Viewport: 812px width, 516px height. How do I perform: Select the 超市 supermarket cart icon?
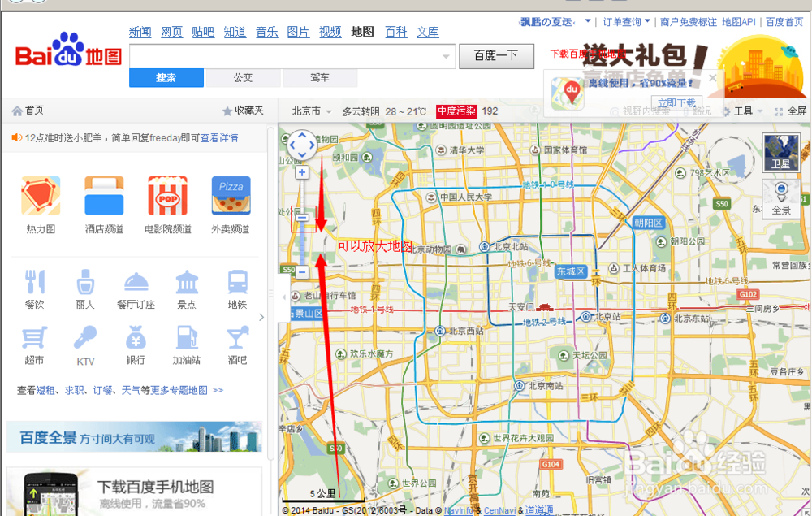34,337
